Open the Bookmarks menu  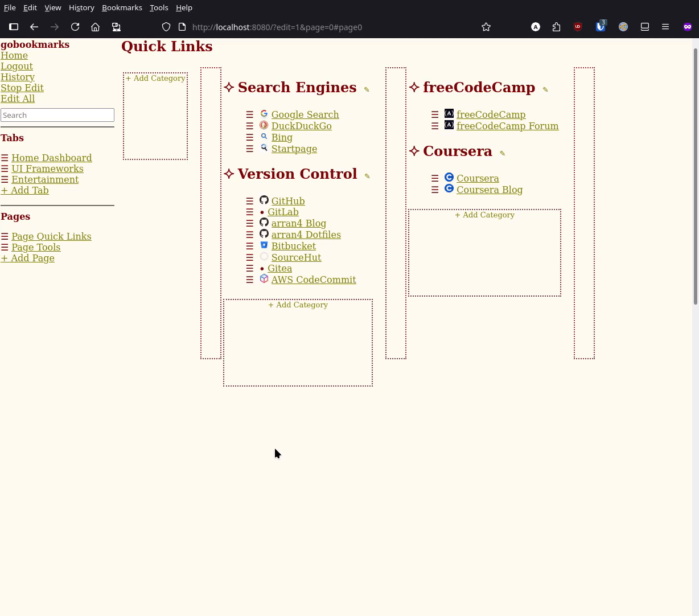122,7
